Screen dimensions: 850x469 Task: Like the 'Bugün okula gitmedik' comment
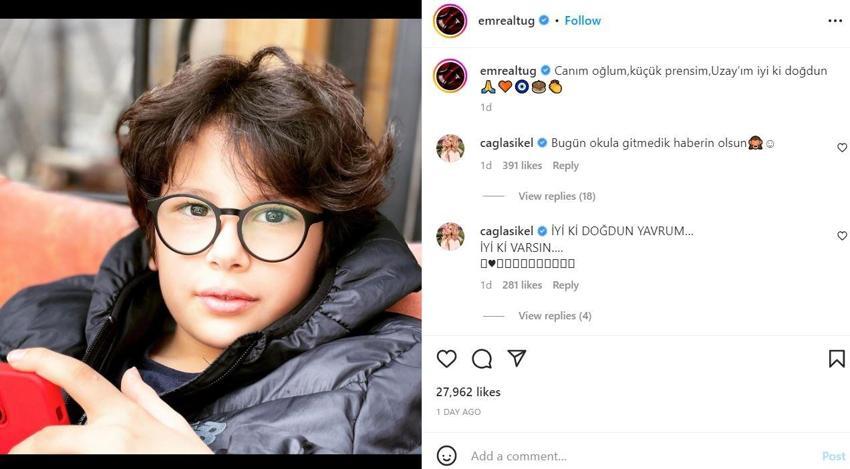pyautogui.click(x=842, y=147)
